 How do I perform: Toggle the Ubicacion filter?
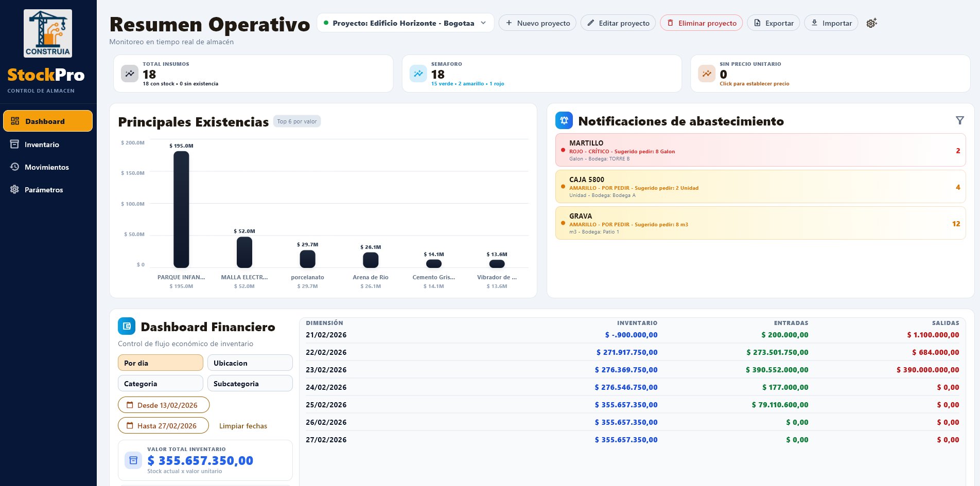tap(250, 363)
